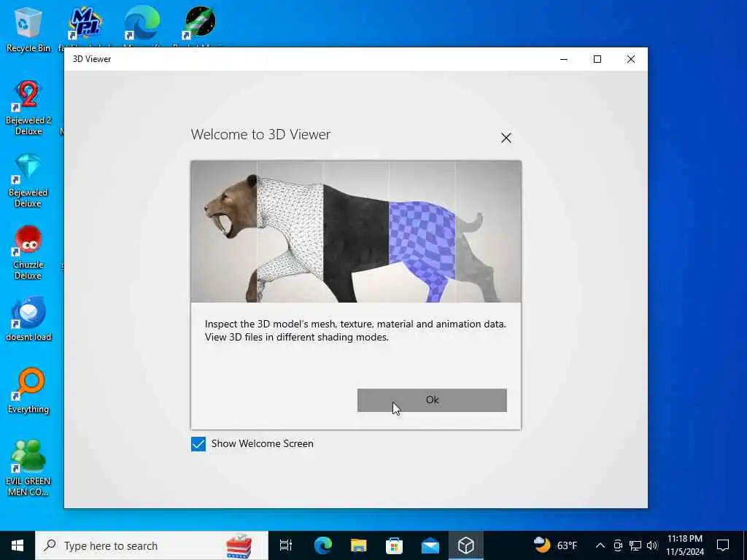Click the Meet Now tray icon
This screenshot has width=747, height=560.
click(x=618, y=545)
